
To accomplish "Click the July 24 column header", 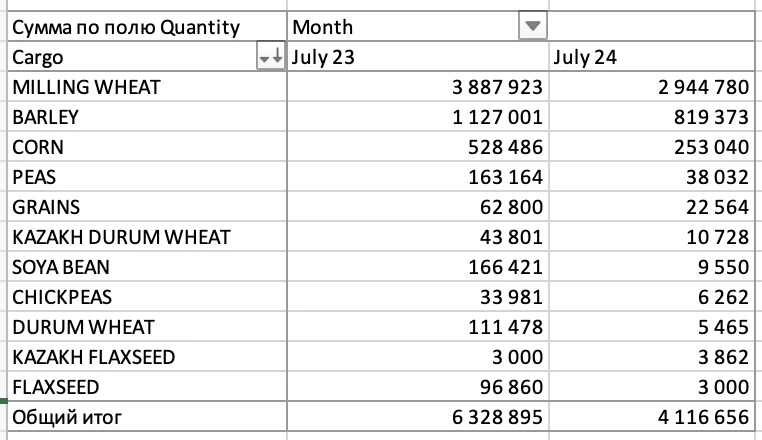I will click(x=585, y=58).
